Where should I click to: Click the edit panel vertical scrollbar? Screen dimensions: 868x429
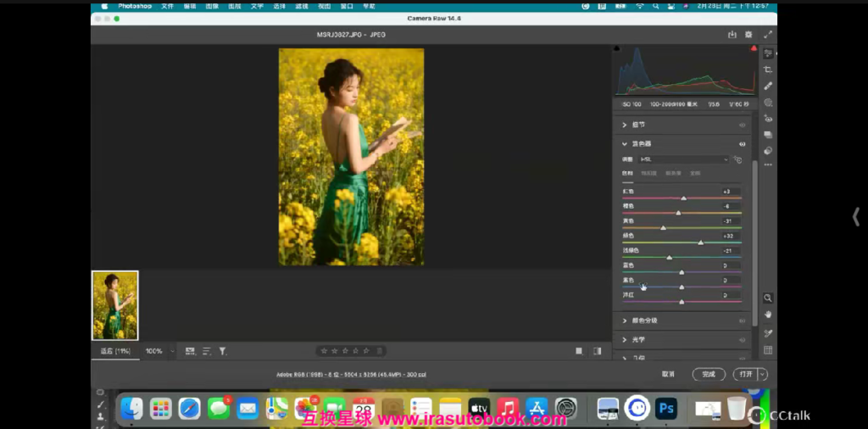coord(754,243)
